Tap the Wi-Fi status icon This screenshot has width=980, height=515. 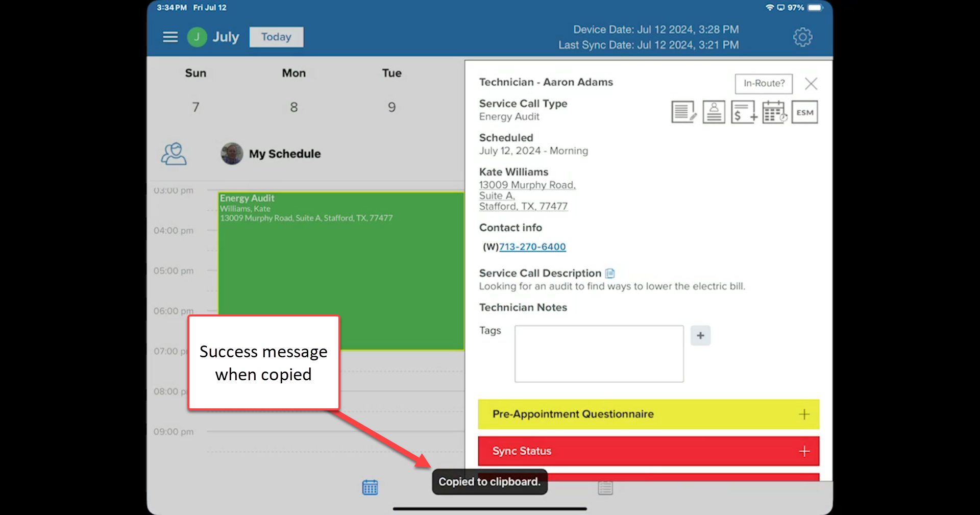[x=770, y=8]
